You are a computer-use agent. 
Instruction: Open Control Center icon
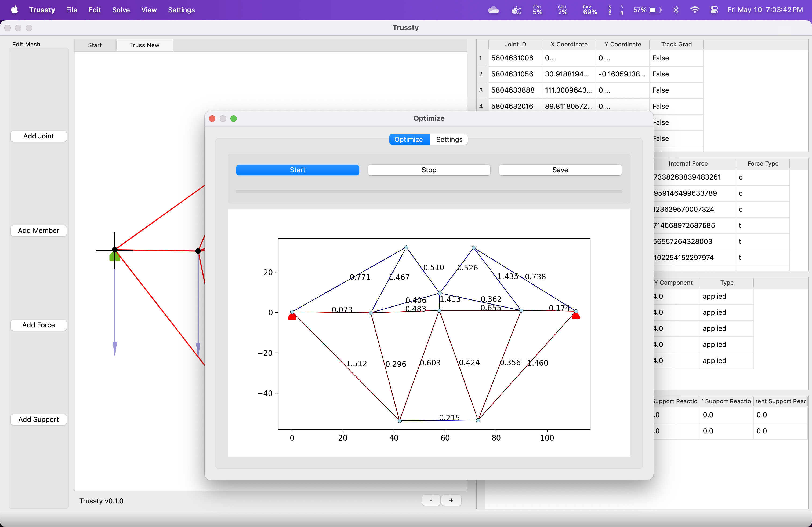click(x=714, y=10)
